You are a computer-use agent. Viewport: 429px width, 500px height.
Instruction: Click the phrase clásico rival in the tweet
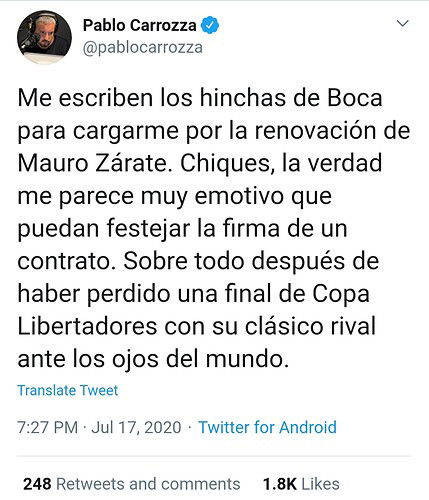coord(310,326)
